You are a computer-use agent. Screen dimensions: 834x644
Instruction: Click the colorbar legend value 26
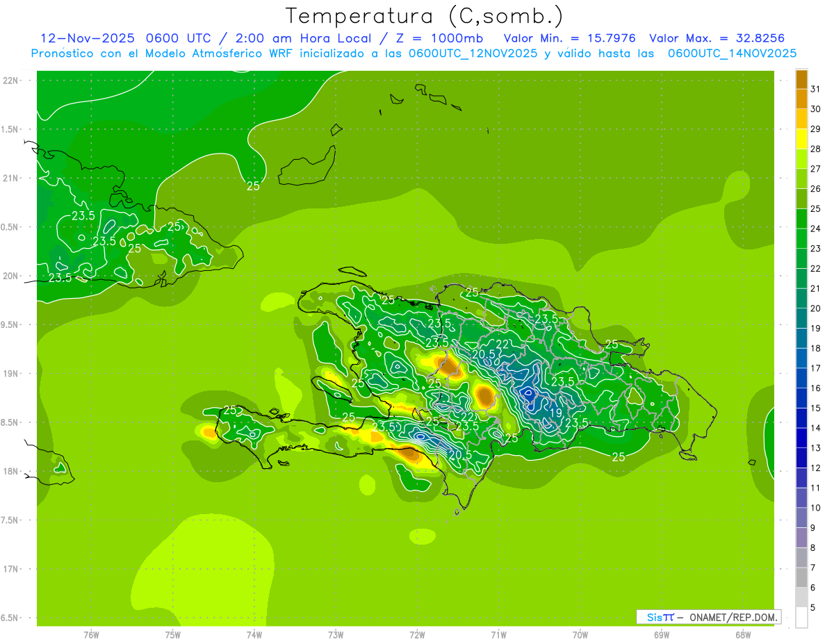click(x=816, y=189)
